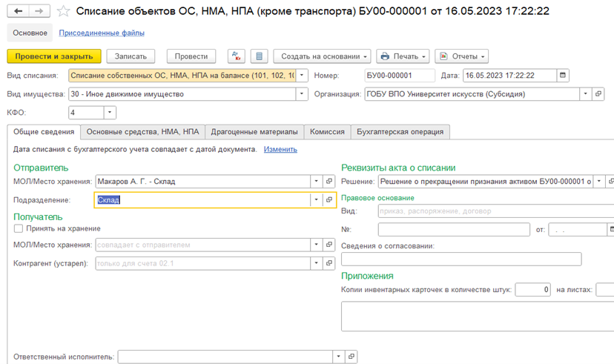
Task: Open МОЛ/Место хранения sender record icon
Action: pos(329,181)
